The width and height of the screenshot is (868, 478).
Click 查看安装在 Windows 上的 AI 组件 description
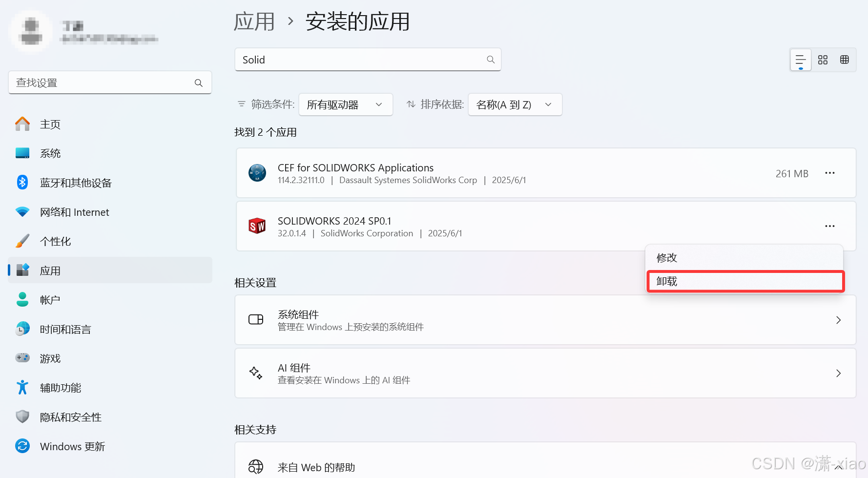coord(344,380)
